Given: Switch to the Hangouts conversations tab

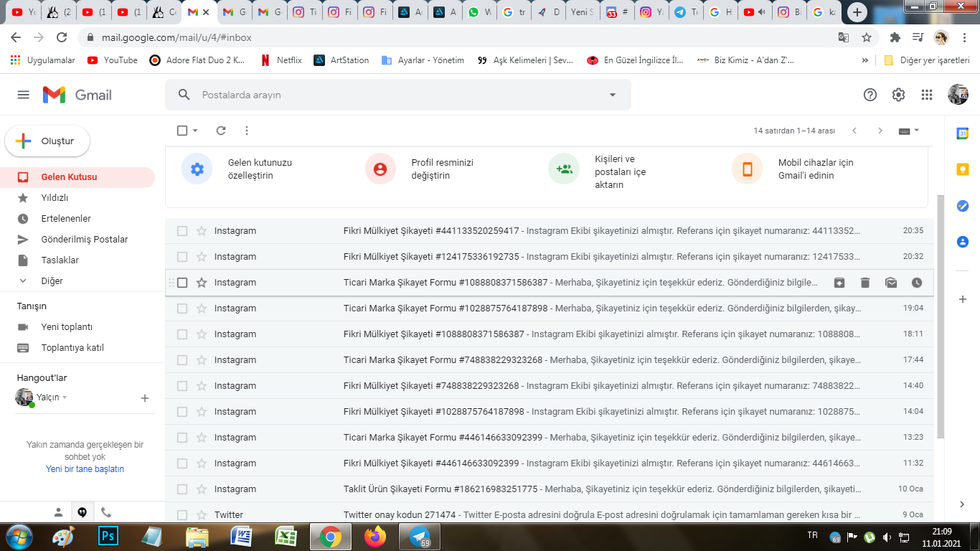Looking at the screenshot, I should 83,512.
